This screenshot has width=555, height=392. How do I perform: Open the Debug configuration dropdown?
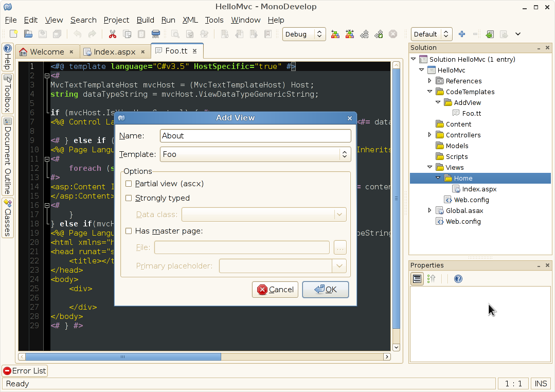tap(303, 34)
